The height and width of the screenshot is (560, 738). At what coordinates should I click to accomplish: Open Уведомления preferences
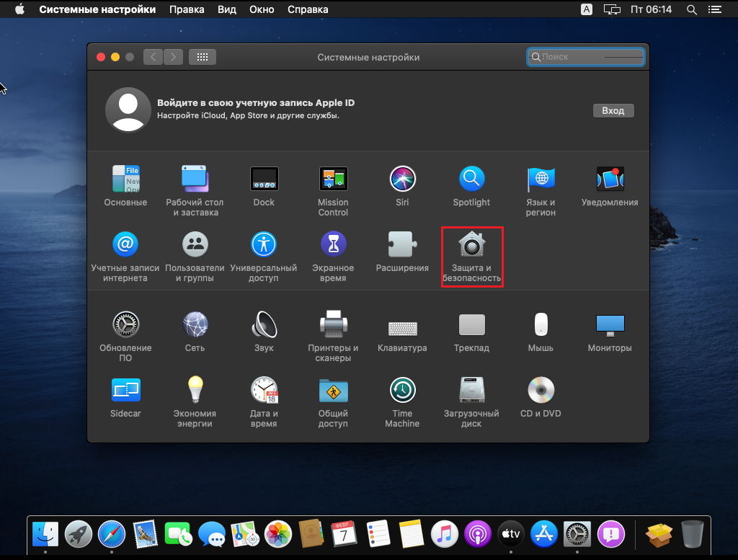(610, 179)
